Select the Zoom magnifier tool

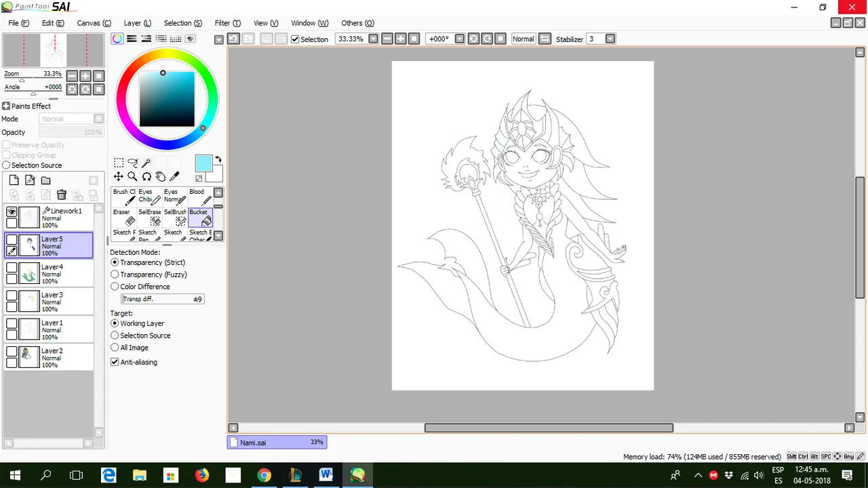coord(132,177)
